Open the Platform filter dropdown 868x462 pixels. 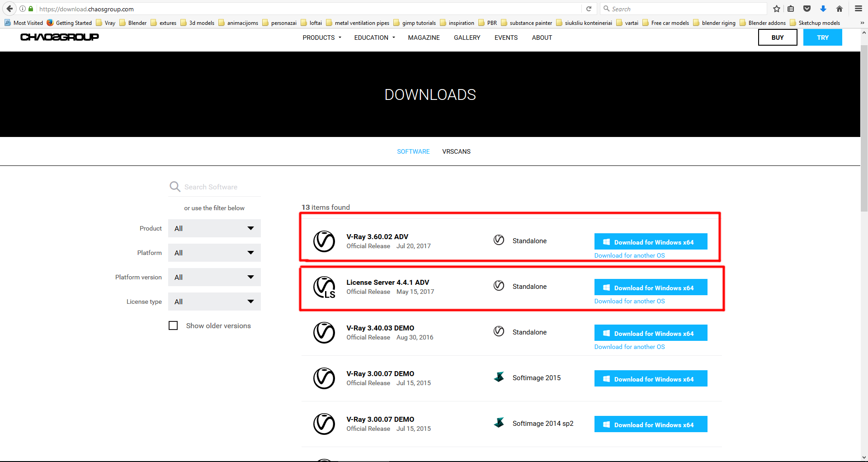pos(214,253)
